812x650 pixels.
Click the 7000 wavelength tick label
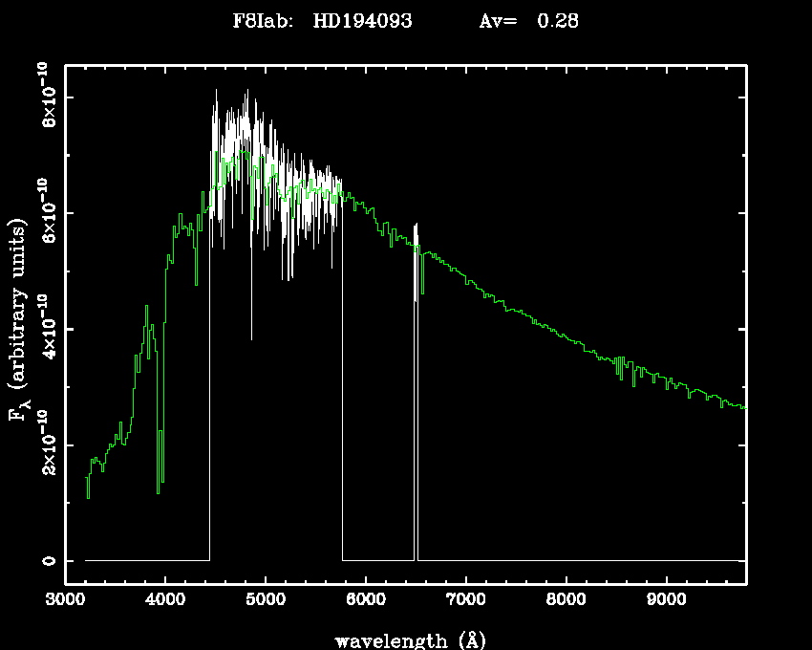[465, 600]
